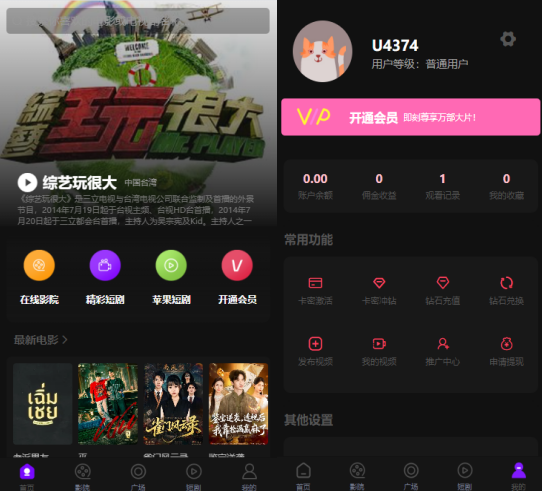
Task: Open the settings gear on profile screen
Action: [508, 39]
